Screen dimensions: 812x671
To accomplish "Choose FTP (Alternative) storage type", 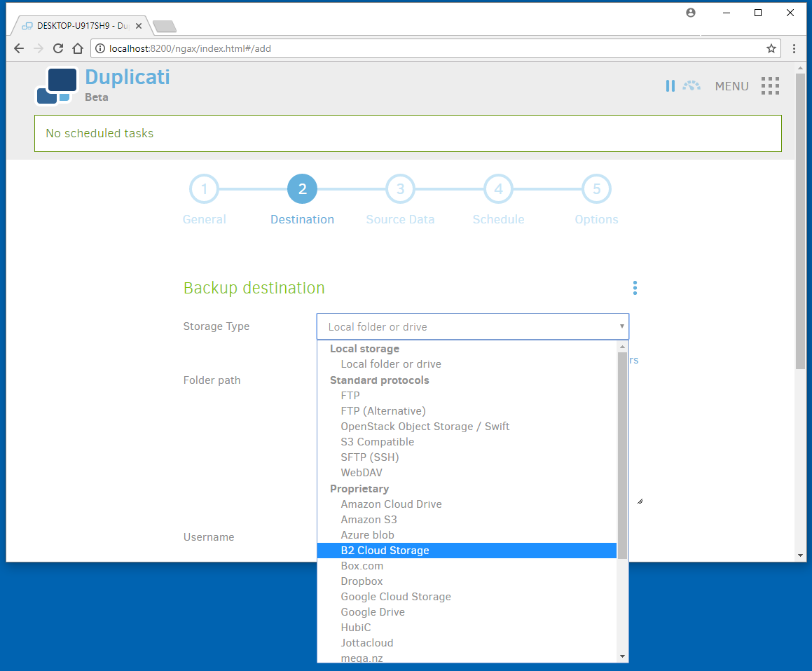I will click(467, 411).
